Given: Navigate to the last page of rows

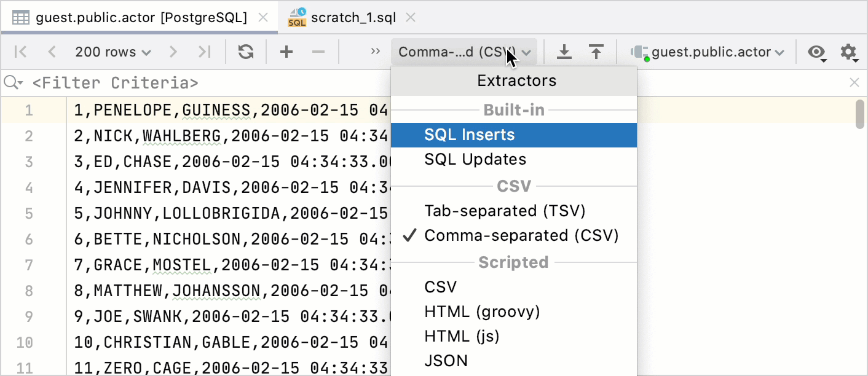Looking at the screenshot, I should point(204,52).
